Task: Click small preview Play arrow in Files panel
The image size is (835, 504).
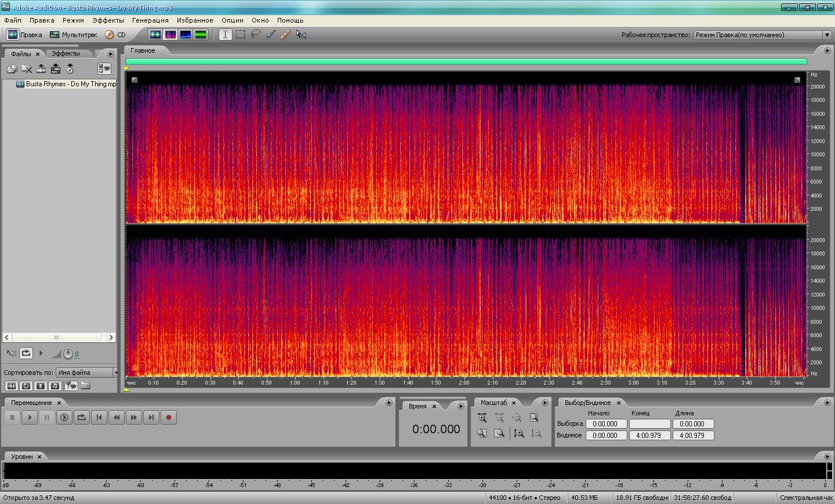Action: (x=41, y=353)
